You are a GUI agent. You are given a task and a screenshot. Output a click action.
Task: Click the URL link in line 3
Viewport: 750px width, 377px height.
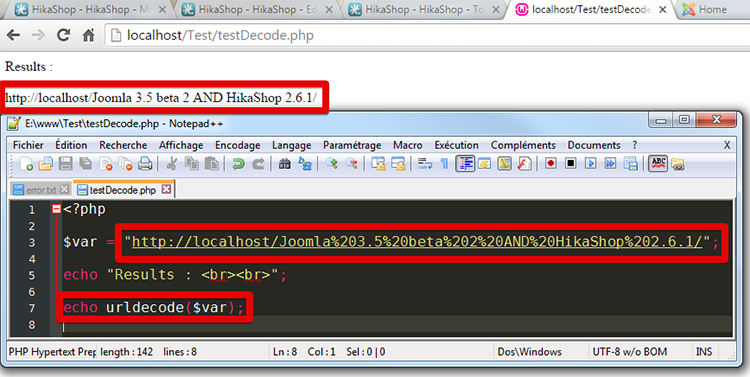(417, 242)
